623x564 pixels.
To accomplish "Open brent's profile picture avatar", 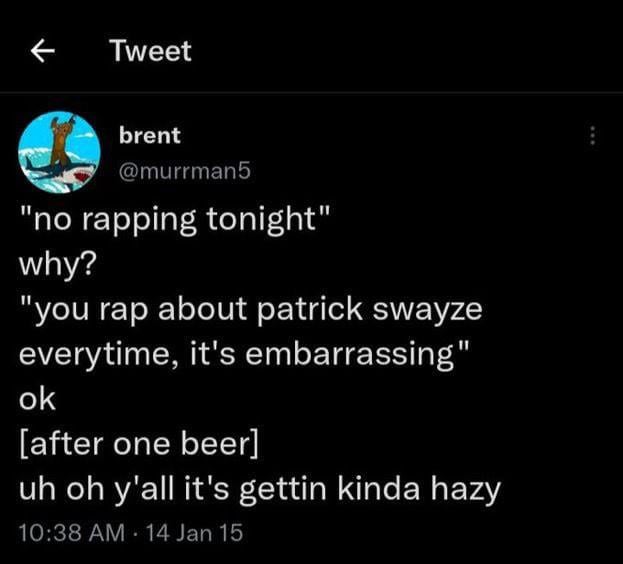I will coord(59,152).
